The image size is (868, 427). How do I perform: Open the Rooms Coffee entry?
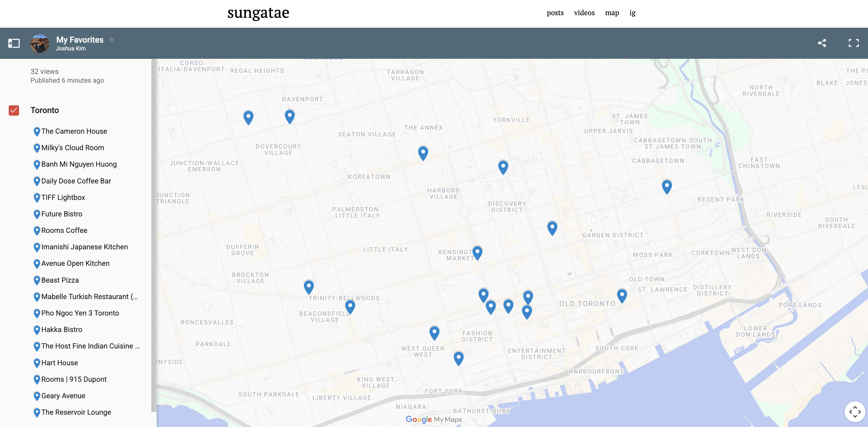point(64,231)
